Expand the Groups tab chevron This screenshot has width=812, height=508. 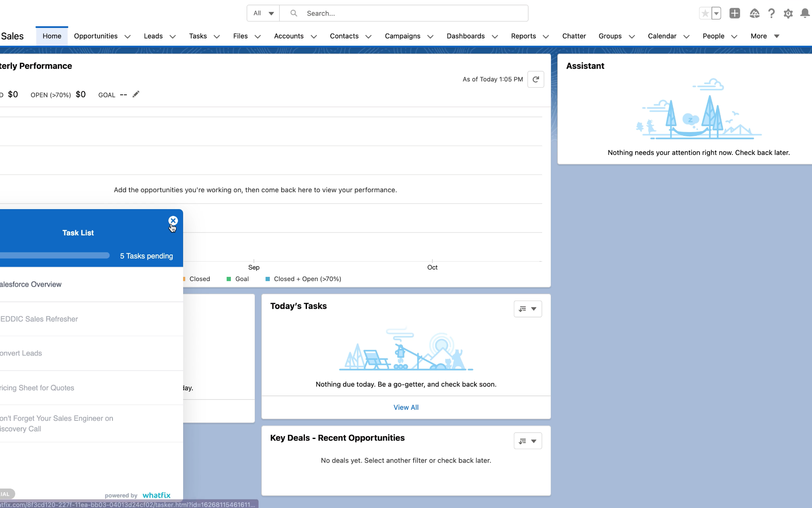click(632, 36)
